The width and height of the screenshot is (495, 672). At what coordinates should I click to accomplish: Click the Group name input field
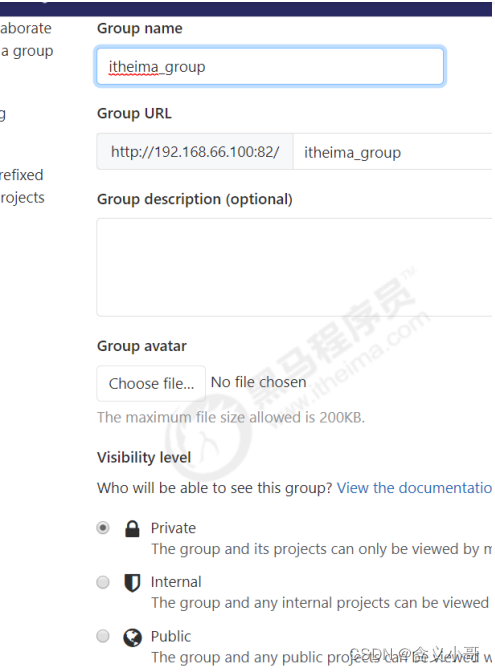[270, 66]
